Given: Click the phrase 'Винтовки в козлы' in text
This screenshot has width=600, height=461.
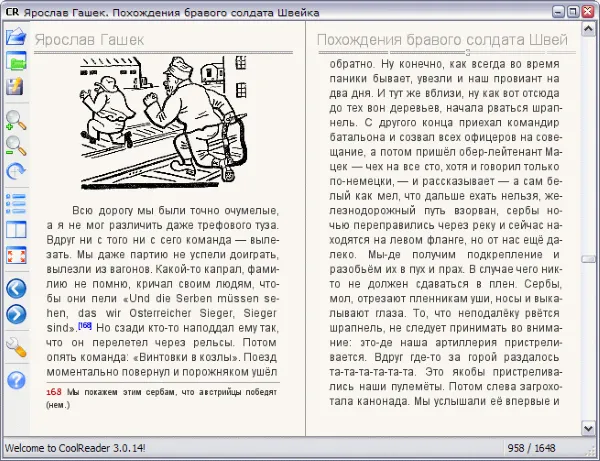Looking at the screenshot, I should pos(187,357).
